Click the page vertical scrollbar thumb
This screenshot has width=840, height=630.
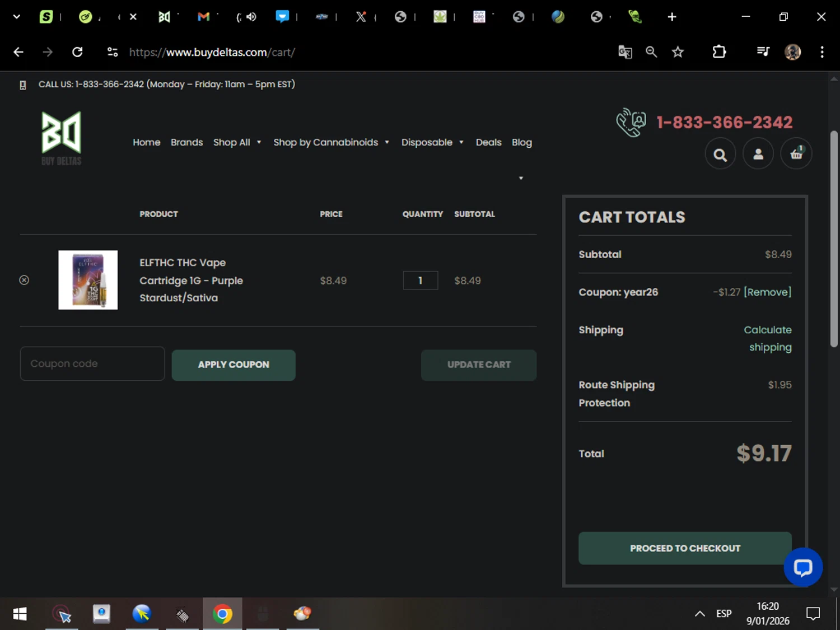[x=834, y=239]
